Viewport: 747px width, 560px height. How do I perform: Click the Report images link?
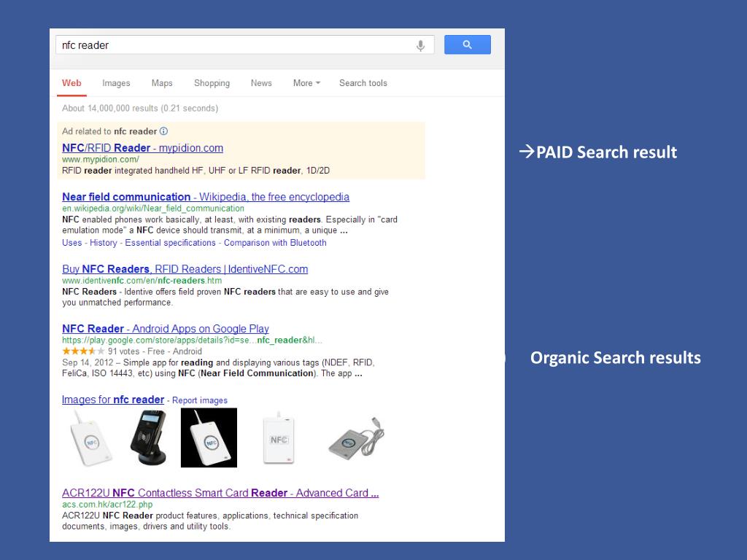tap(200, 400)
